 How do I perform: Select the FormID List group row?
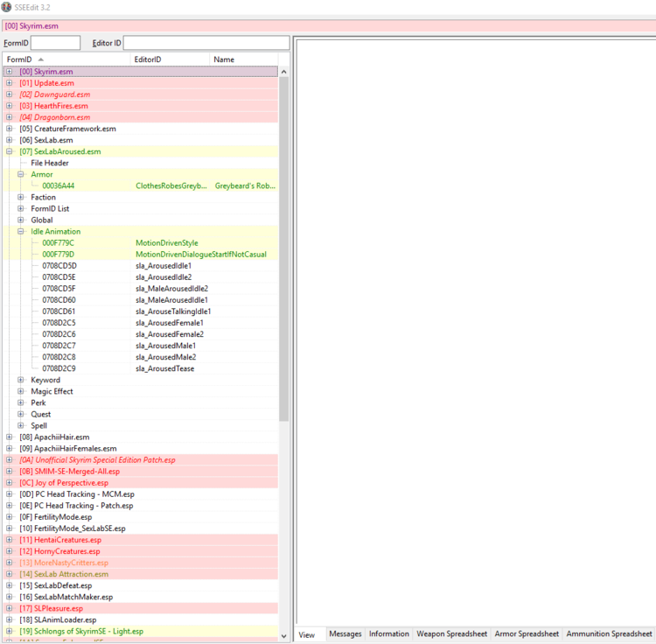141,208
